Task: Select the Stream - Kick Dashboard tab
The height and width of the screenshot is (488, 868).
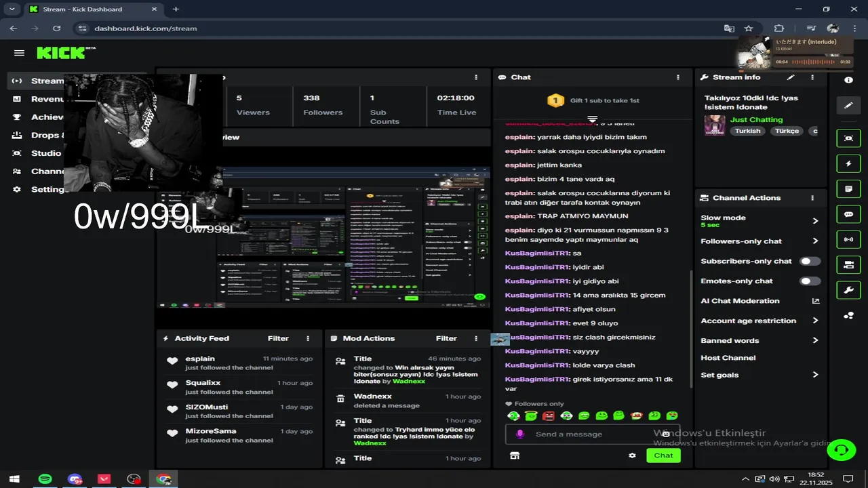Action: (x=93, y=9)
